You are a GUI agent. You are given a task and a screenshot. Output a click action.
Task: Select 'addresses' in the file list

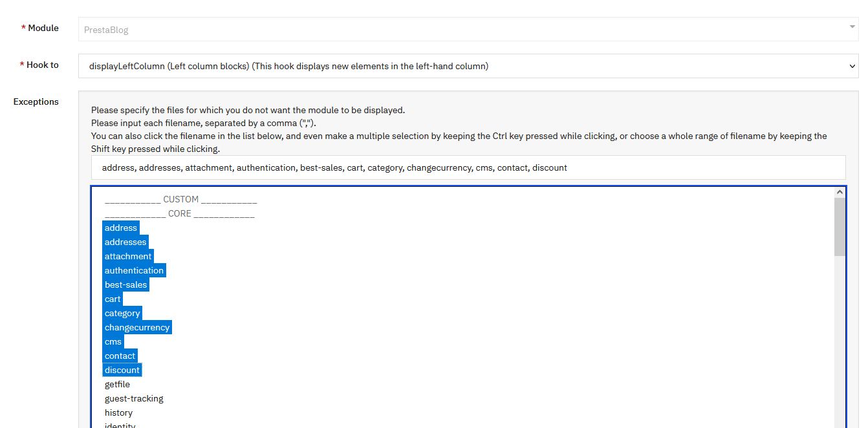click(125, 242)
